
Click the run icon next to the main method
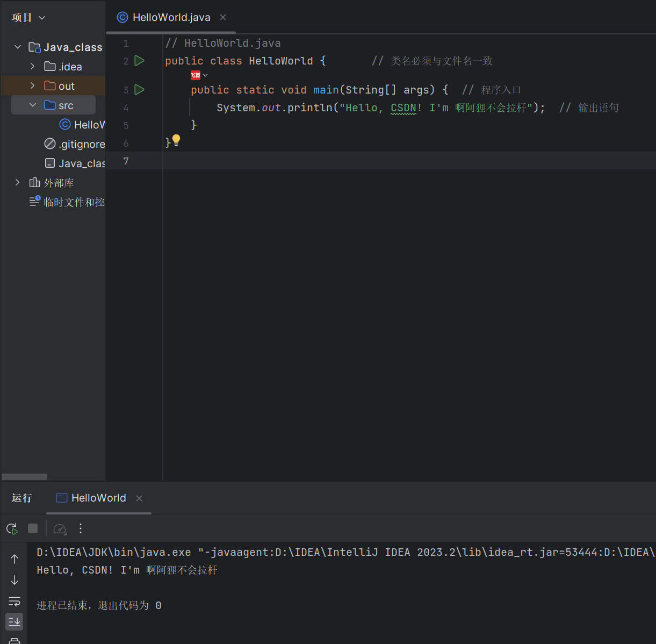pyautogui.click(x=139, y=90)
